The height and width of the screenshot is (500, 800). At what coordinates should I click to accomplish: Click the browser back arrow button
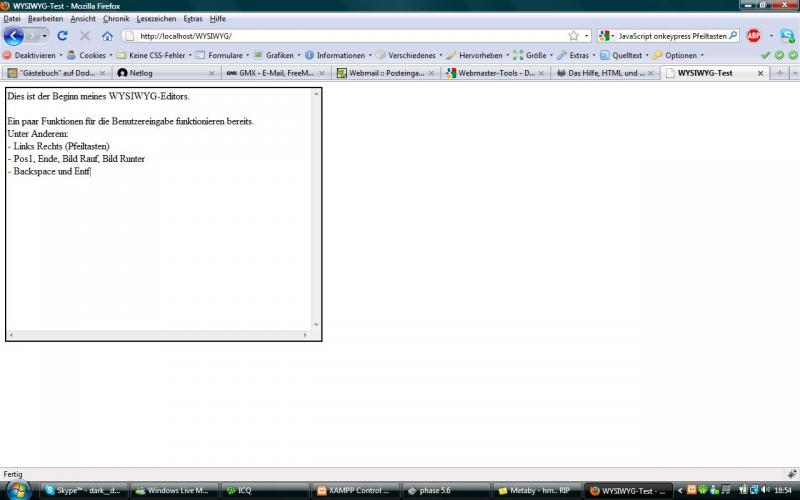(x=13, y=36)
